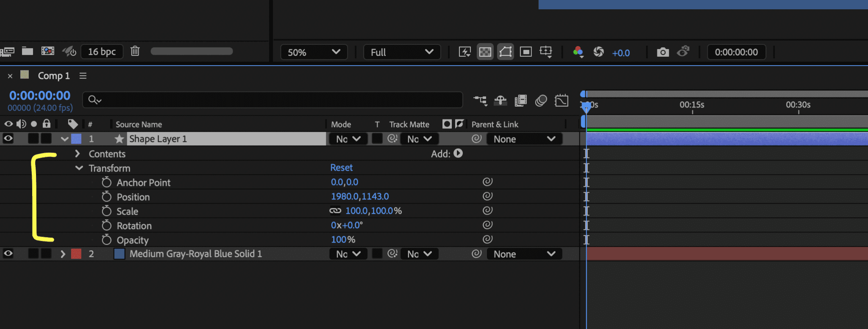This screenshot has width=868, height=329.
Task: Toggle the transparency grid button
Action: (x=485, y=52)
